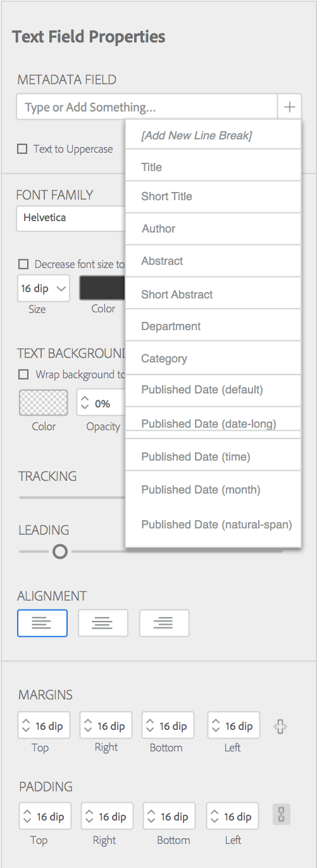Screen dimensions: 317x868
Task: Select center text alignment icon
Action: 103,623
